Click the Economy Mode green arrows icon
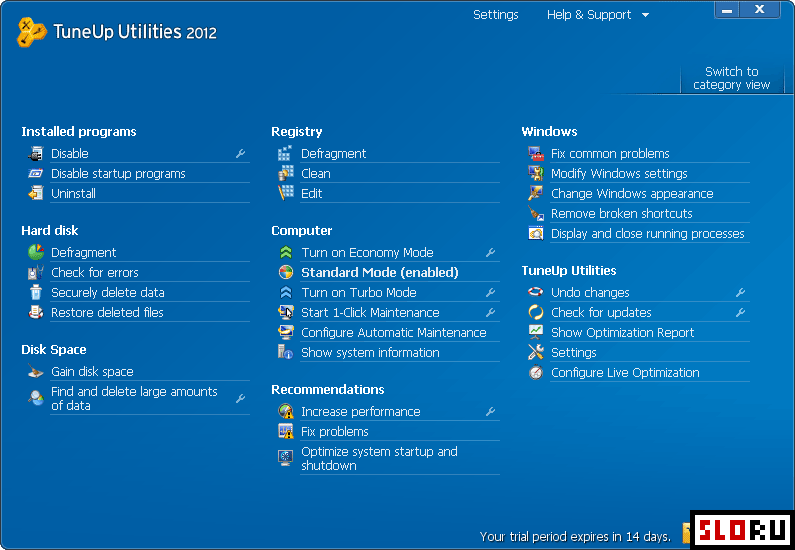Screen dimensions: 795x550 click(x=286, y=252)
